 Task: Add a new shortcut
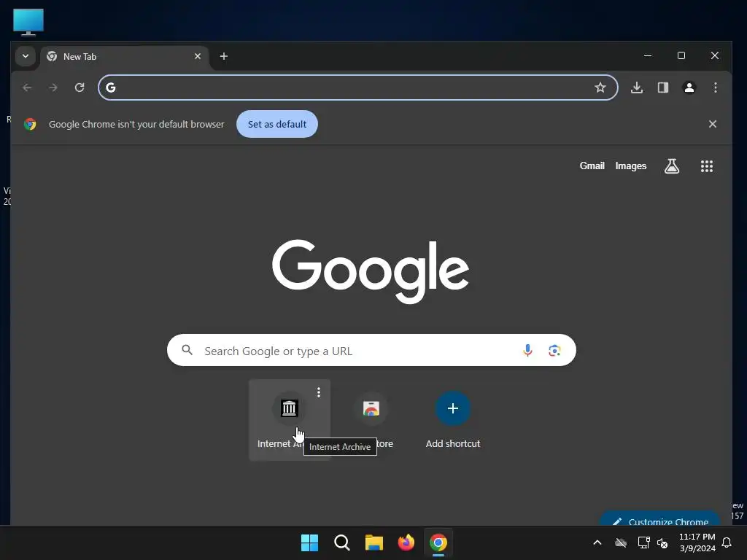453,420
